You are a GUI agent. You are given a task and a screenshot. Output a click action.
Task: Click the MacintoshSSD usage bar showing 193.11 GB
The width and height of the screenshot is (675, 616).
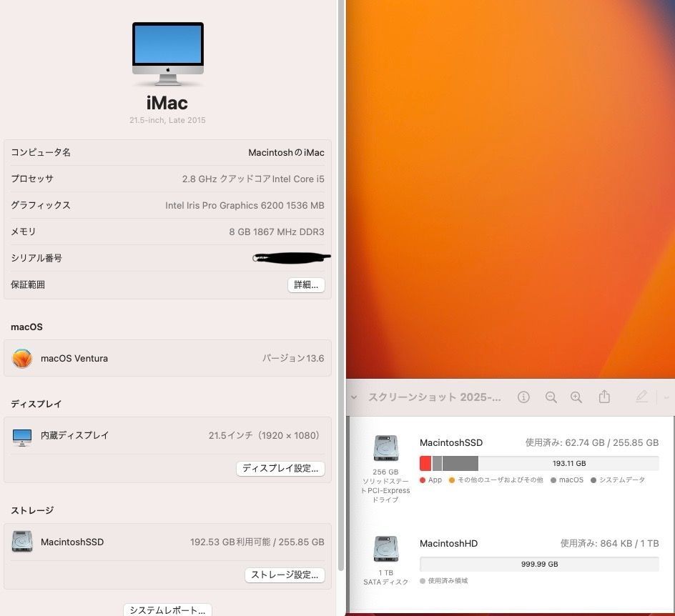click(x=541, y=463)
